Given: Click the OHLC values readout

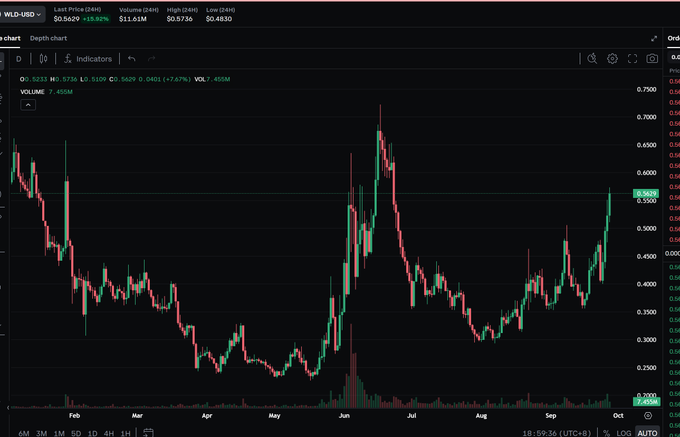Looking at the screenshot, I should point(125,79).
